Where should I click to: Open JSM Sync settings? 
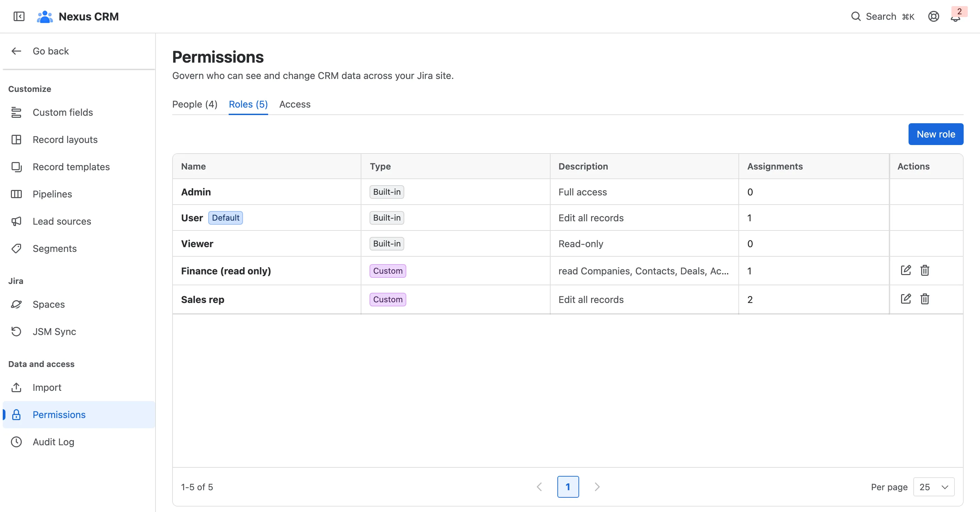(79, 332)
